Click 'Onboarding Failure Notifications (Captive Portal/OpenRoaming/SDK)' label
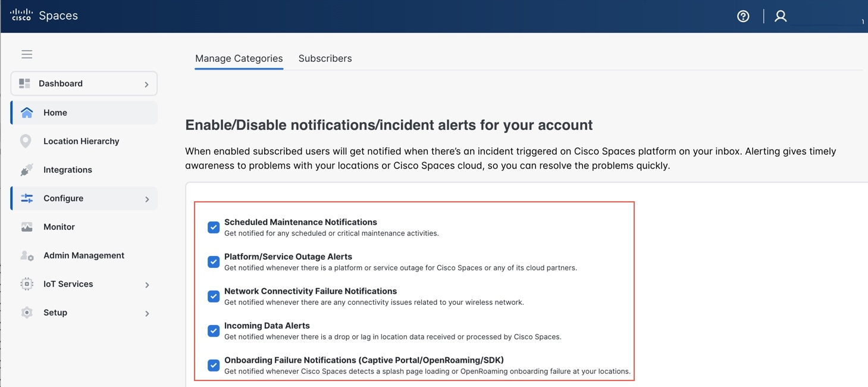The height and width of the screenshot is (387, 868). (x=364, y=360)
